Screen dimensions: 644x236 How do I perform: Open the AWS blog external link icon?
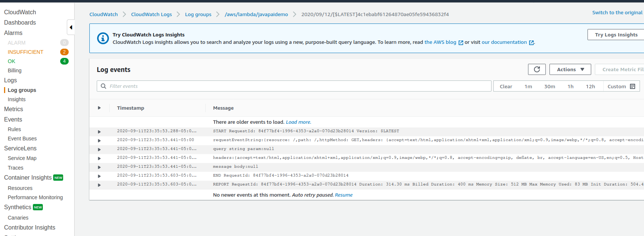[461, 42]
